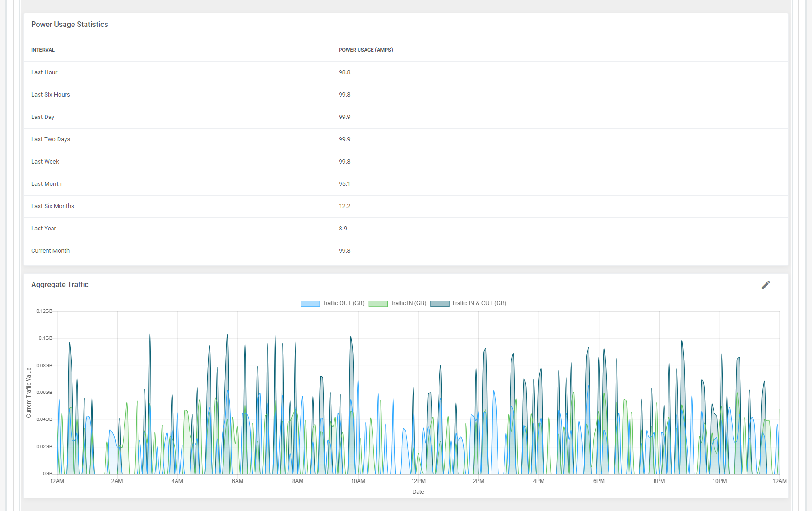The image size is (812, 511).
Task: Click the POWER USAGE (AMPS) column header
Action: click(365, 50)
